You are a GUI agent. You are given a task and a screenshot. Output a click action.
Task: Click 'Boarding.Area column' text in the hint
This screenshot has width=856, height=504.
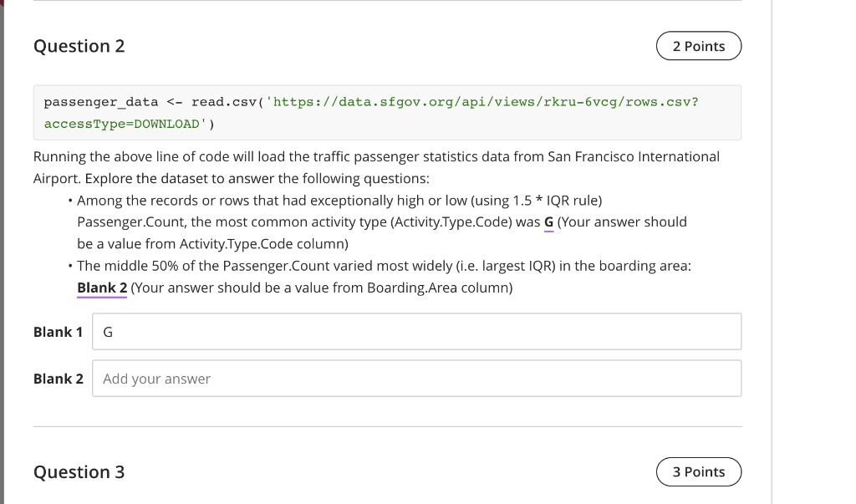pyautogui.click(x=438, y=288)
